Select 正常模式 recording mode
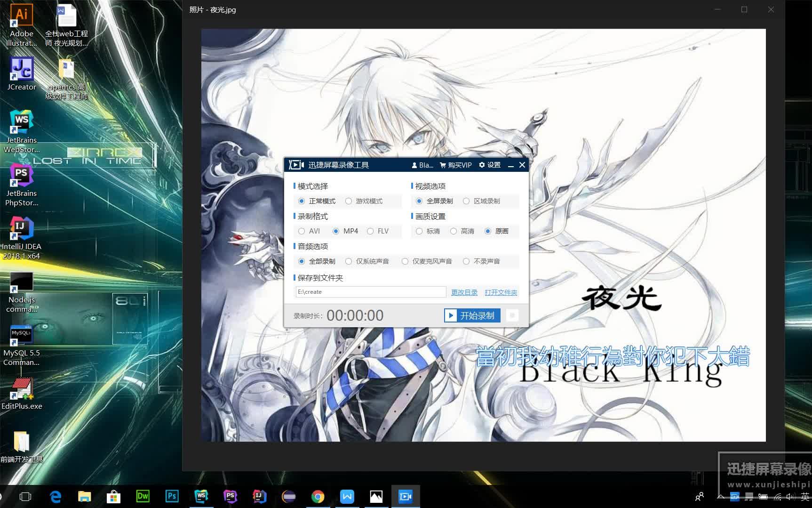This screenshot has height=508, width=812. tap(317, 201)
